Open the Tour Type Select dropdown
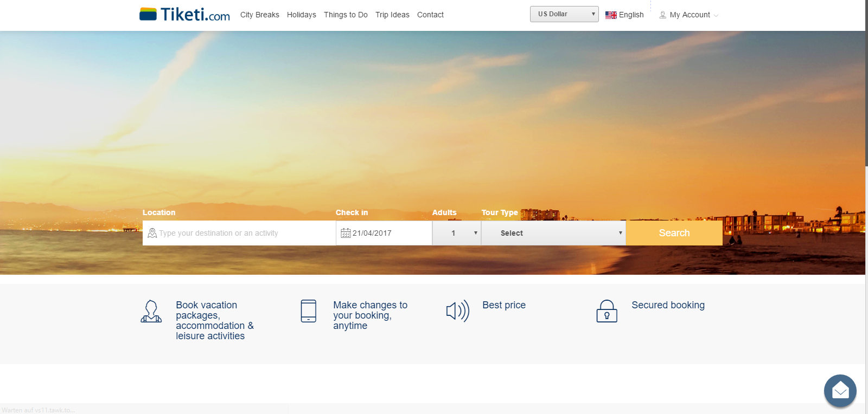The image size is (868, 414). click(x=553, y=233)
